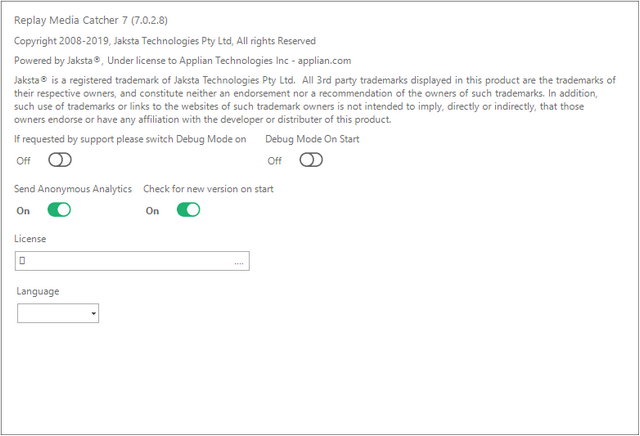This screenshot has width=640, height=436.
Task: Click the Replay Media Catcher 7 version title
Action: [83, 19]
